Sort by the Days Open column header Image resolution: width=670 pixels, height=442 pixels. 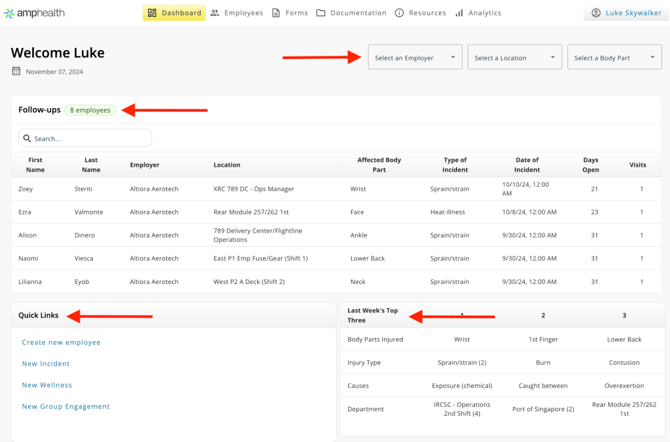[591, 165]
